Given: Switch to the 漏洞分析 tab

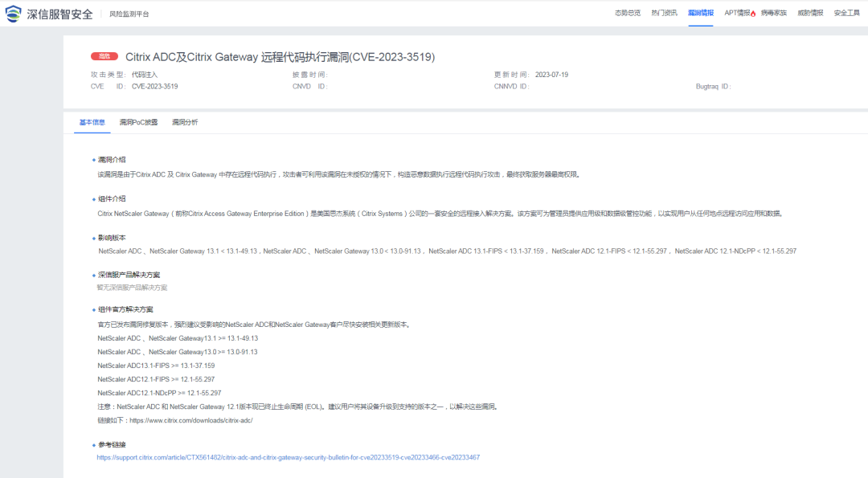Looking at the screenshot, I should tap(184, 122).
